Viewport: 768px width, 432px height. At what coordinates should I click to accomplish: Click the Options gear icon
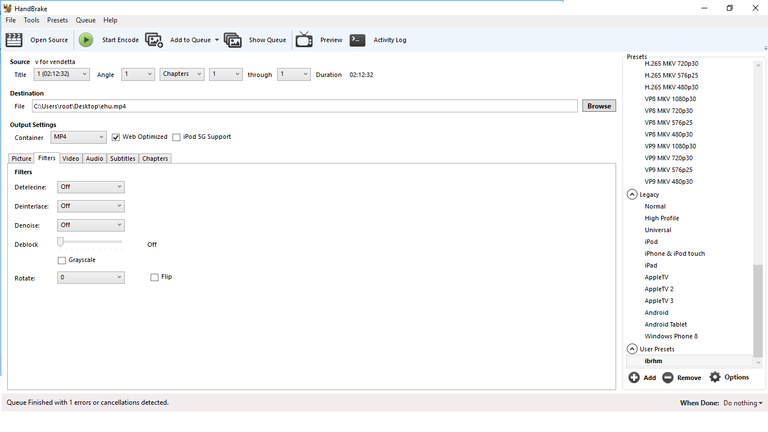[x=715, y=377]
